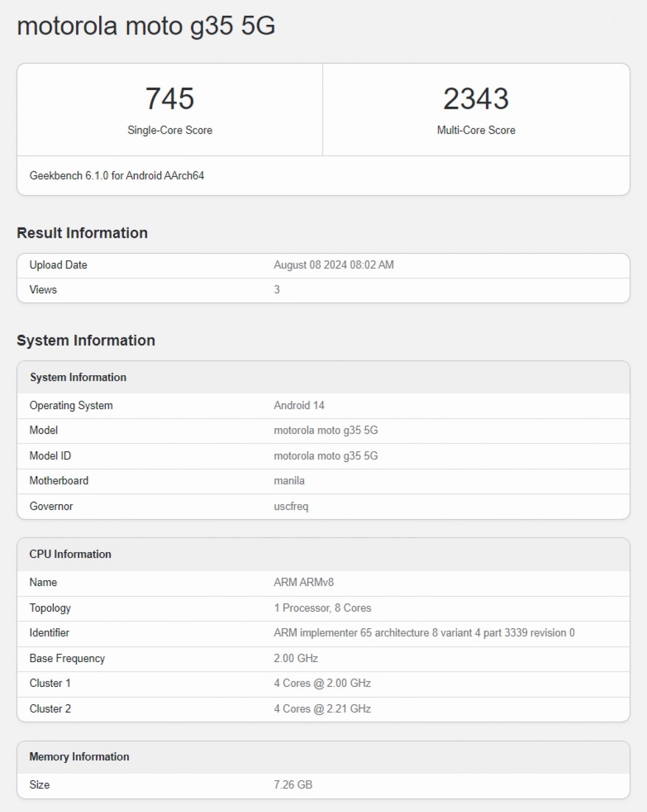Click the Result Information heading

(x=82, y=233)
